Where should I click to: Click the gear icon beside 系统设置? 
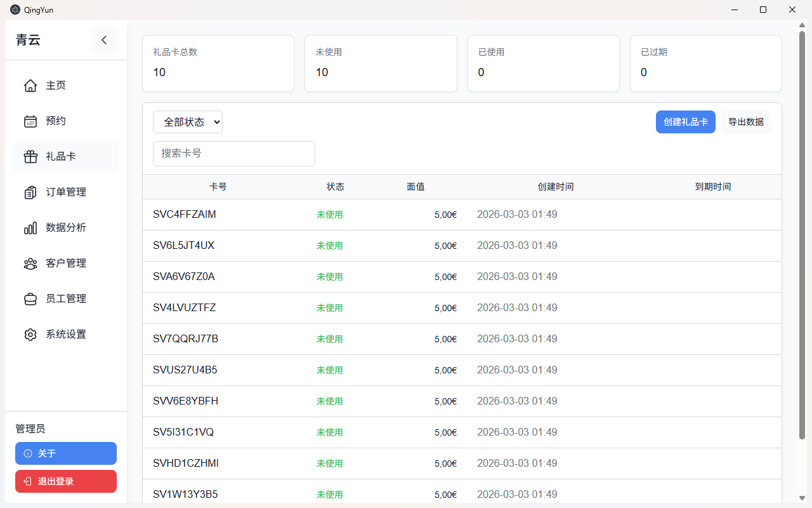[x=30, y=335]
